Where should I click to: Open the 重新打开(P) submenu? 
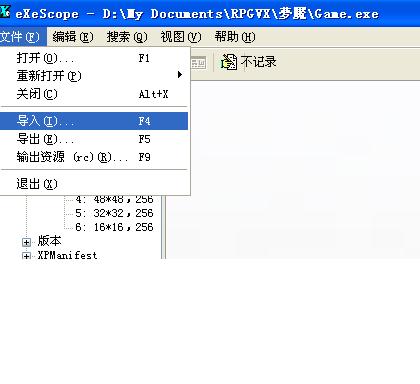94,76
